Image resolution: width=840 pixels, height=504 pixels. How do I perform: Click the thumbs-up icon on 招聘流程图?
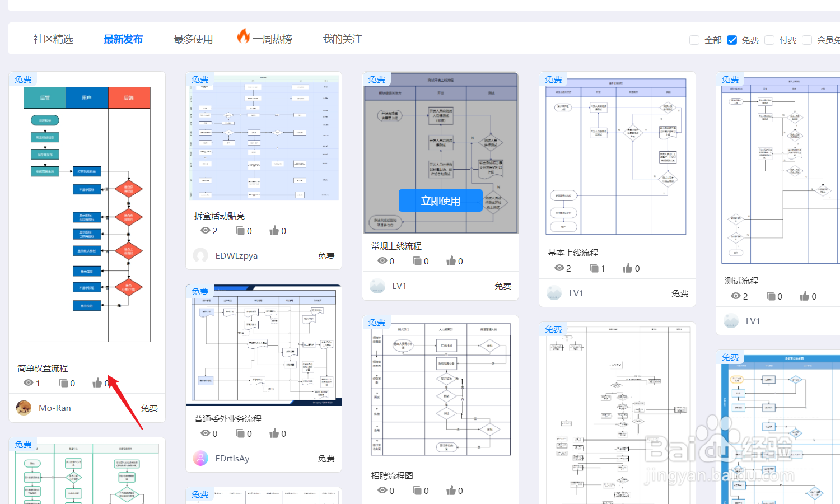[x=451, y=489]
